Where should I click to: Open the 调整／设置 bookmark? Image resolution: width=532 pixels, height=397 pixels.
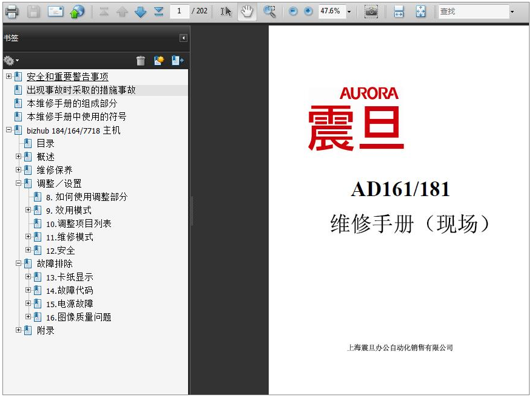click(59, 183)
